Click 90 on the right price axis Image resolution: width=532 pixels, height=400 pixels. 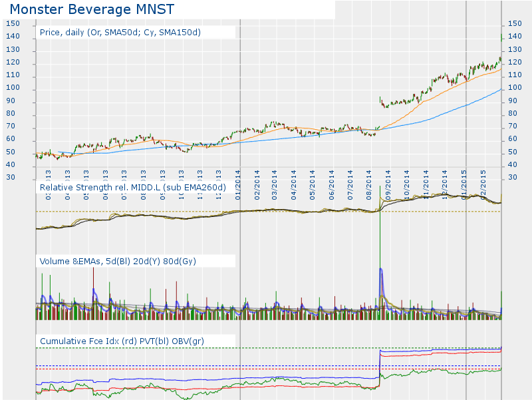[x=512, y=101]
